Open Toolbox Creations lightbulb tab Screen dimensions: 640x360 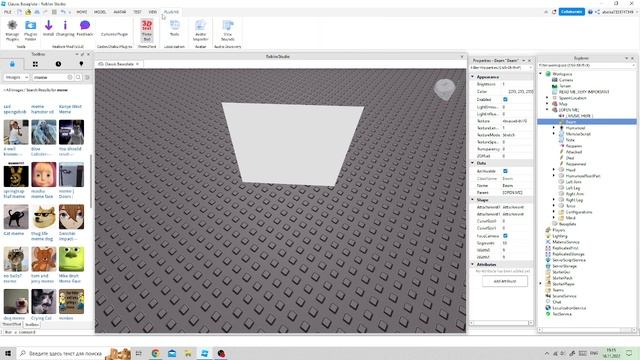point(81,64)
